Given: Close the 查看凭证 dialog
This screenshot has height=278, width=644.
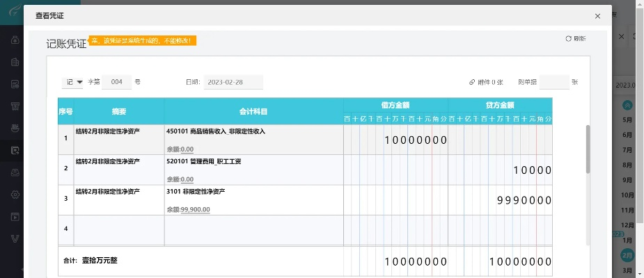Looking at the screenshot, I should (597, 15).
